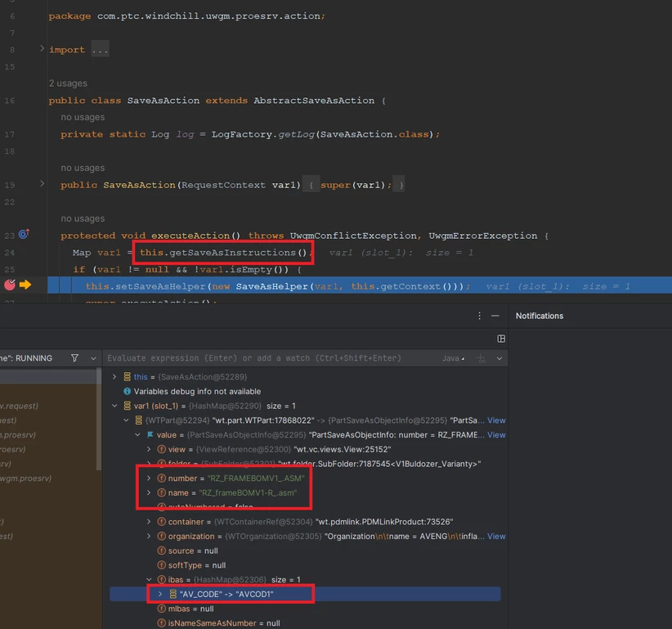Open the thread dropdown chevron next to filter
This screenshot has height=629, width=672.
[x=93, y=358]
